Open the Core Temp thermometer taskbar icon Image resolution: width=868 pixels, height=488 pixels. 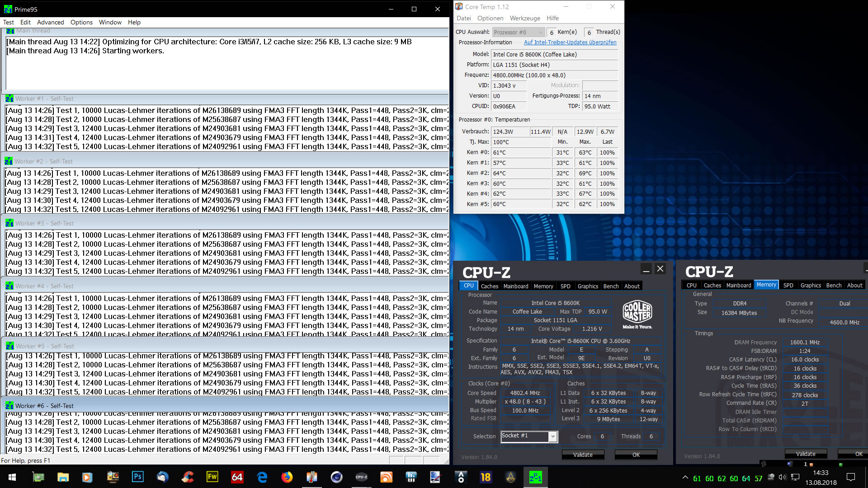pos(311,477)
